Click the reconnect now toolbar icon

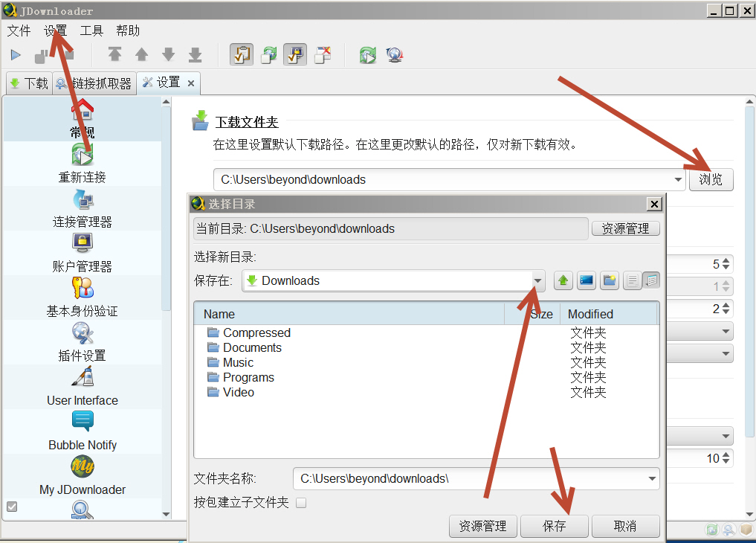coord(368,55)
